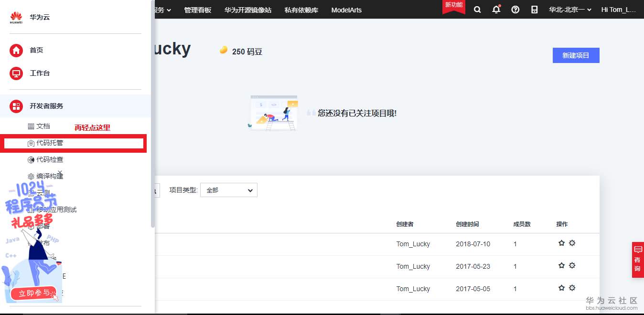Open the search magnifier icon
Screen dimensions: 644x315
coord(477,10)
